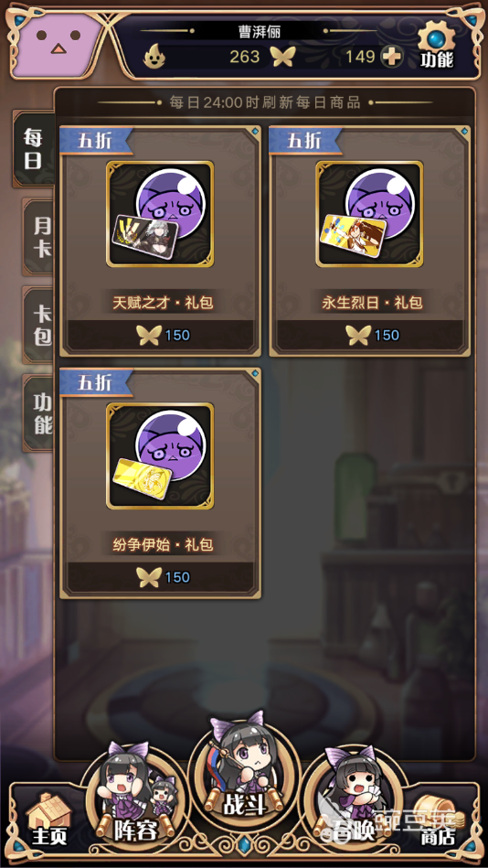Open 召唤 summon character icon
Screen dimensions: 488x868
click(355, 793)
